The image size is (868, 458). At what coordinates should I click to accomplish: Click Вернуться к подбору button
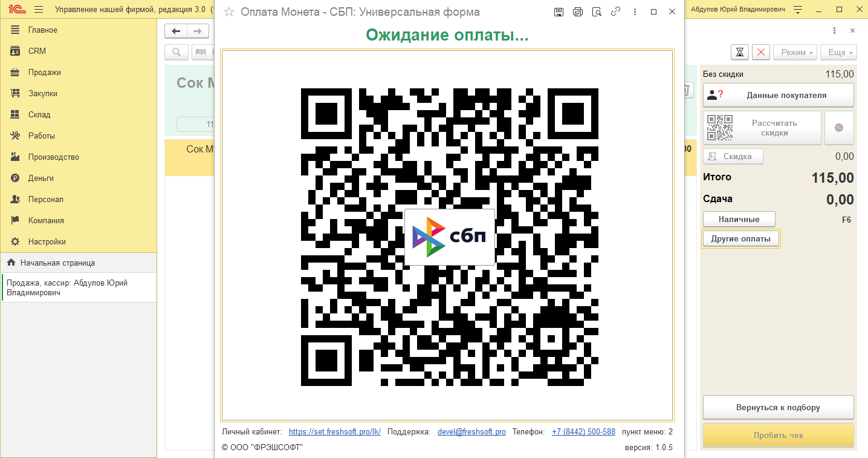pyautogui.click(x=779, y=407)
